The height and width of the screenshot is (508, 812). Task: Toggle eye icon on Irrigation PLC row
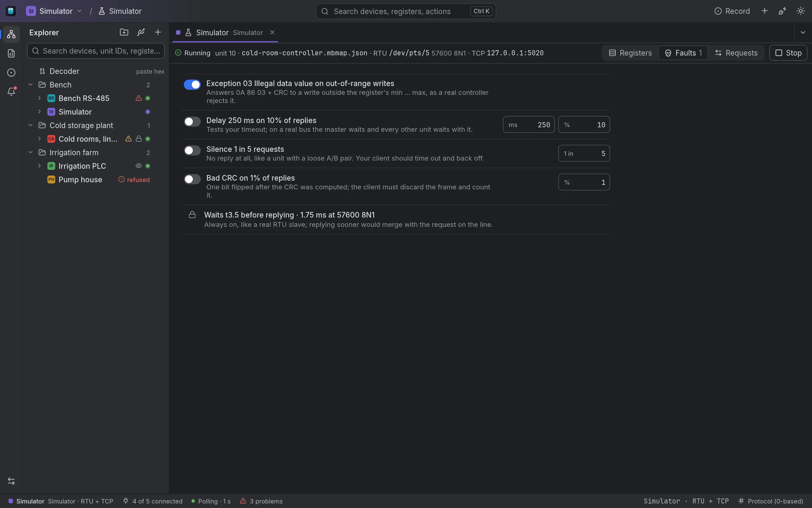tap(139, 166)
